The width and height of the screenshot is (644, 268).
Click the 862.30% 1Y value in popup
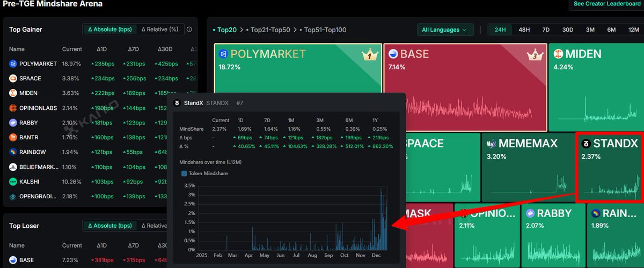(383, 146)
